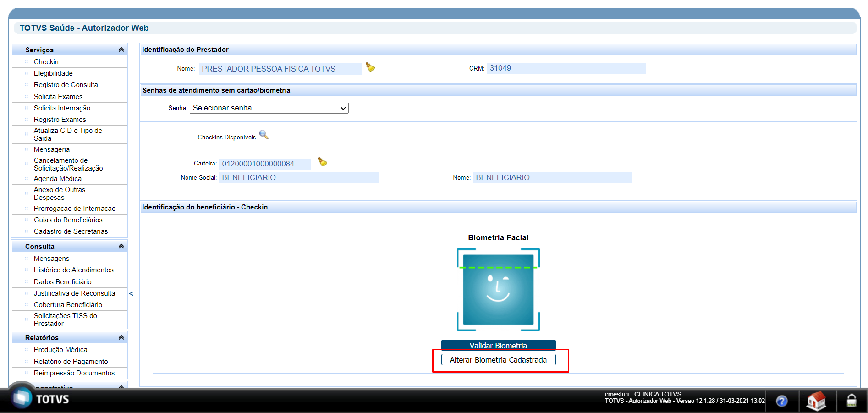Open Solicitações TISS do Prestador
The height and width of the screenshot is (413, 868).
(66, 319)
